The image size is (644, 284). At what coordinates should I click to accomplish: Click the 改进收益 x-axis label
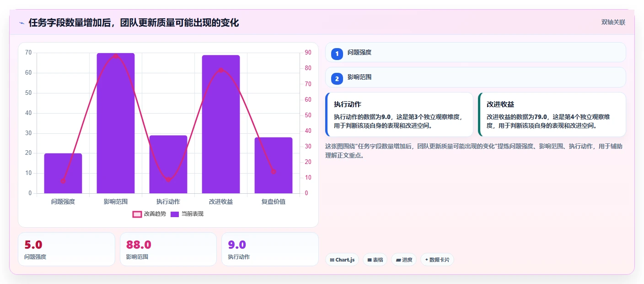click(221, 202)
